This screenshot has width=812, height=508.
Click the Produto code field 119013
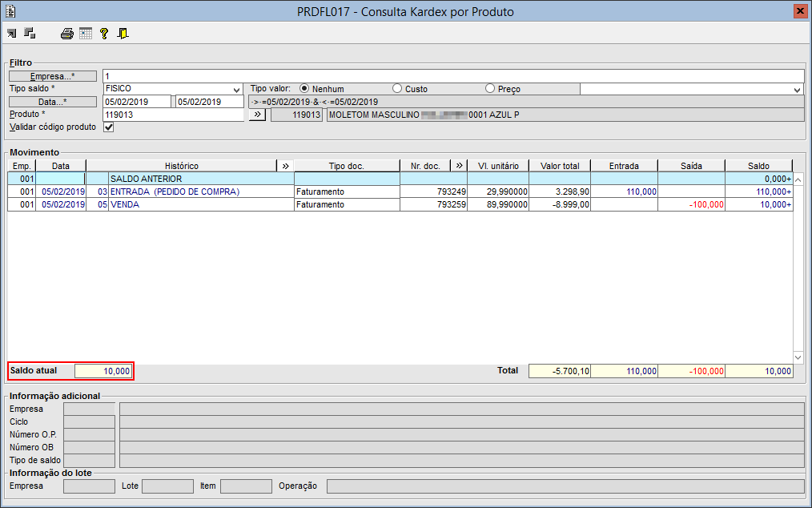173,115
